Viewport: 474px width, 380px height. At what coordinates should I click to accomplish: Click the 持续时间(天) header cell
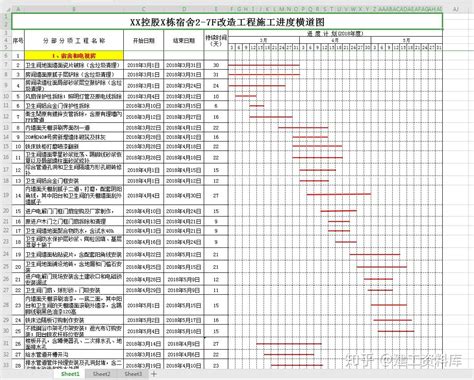pyautogui.click(x=216, y=41)
